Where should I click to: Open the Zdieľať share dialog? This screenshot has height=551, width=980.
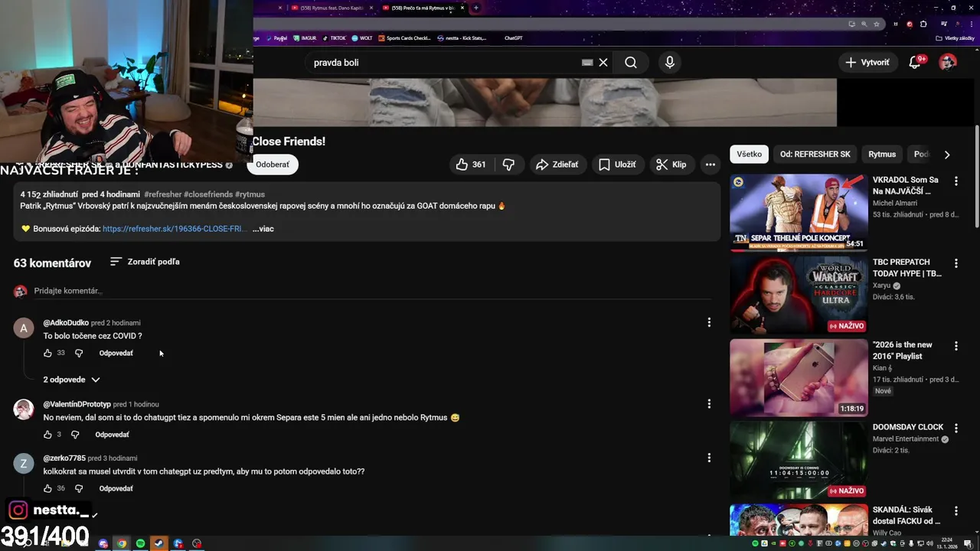[557, 165]
